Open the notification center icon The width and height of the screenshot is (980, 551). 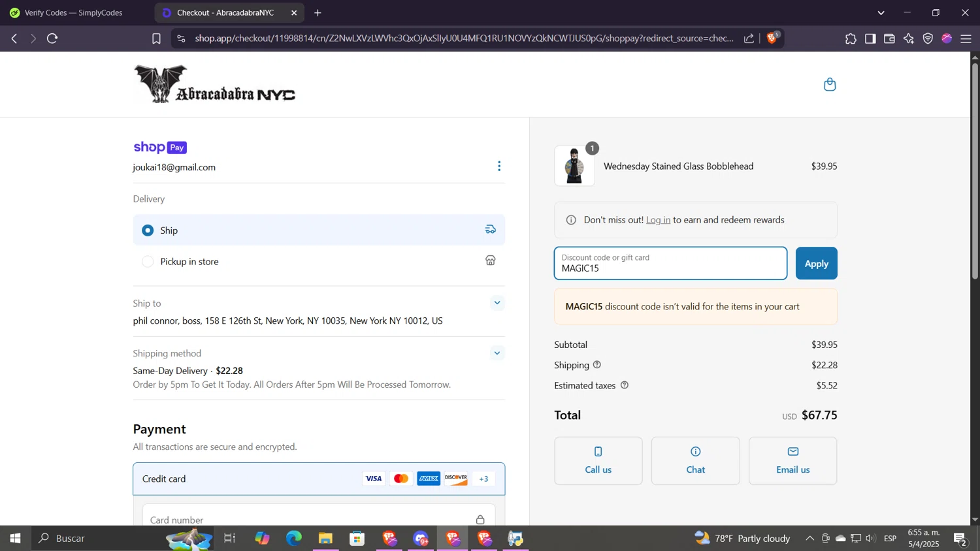960,538
